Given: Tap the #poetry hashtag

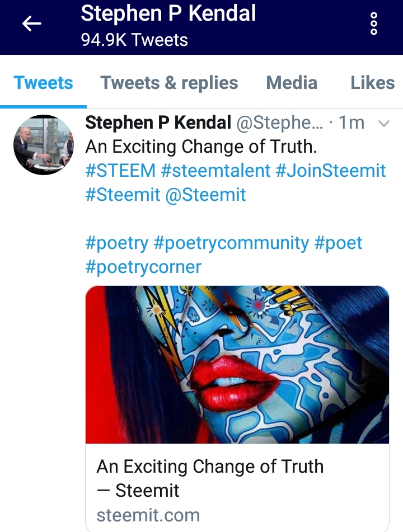Looking at the screenshot, I should coord(117,243).
